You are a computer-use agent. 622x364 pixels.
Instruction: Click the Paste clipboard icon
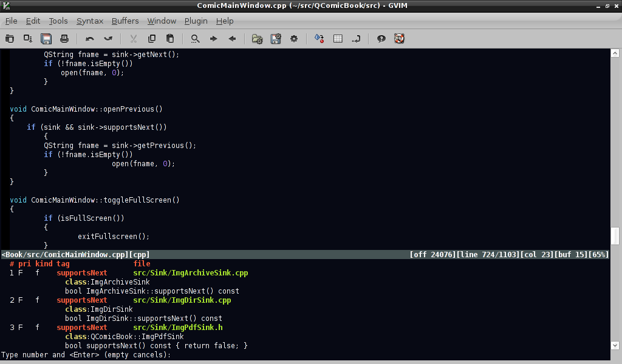click(170, 38)
